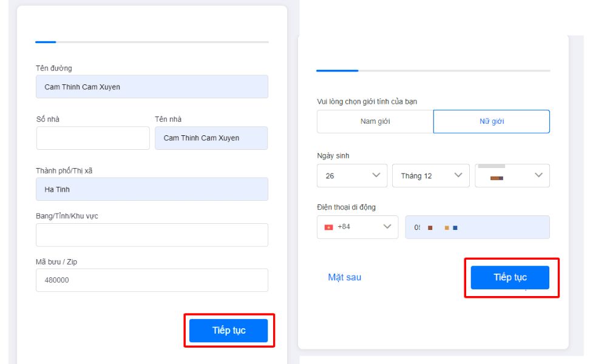This screenshot has height=364, width=607.
Task: Click the Thành phố/Thị xã field with Ha Tinh
Action: coord(152,189)
